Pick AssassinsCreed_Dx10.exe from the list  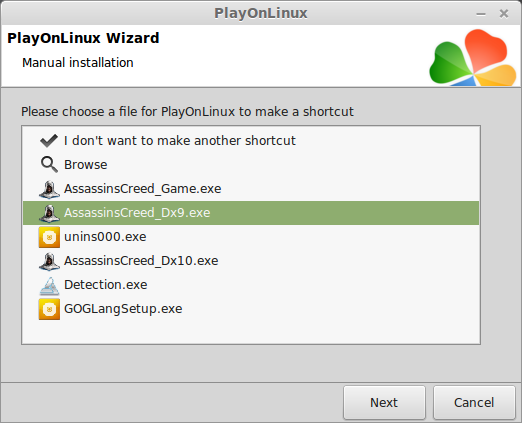pos(141,261)
